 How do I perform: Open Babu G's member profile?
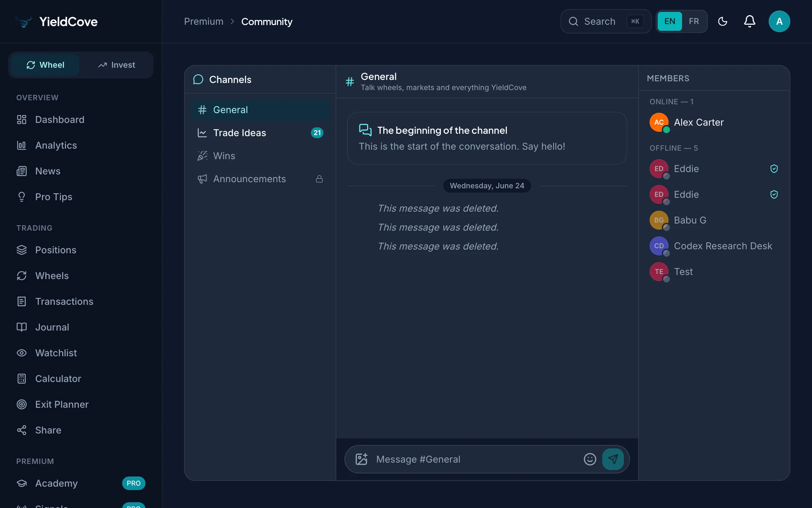(x=714, y=220)
